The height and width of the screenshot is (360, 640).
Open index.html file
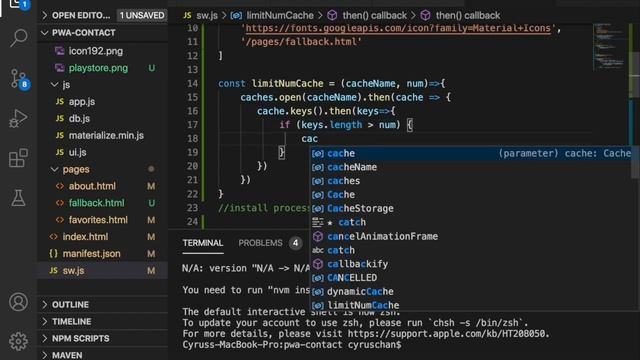(102, 237)
